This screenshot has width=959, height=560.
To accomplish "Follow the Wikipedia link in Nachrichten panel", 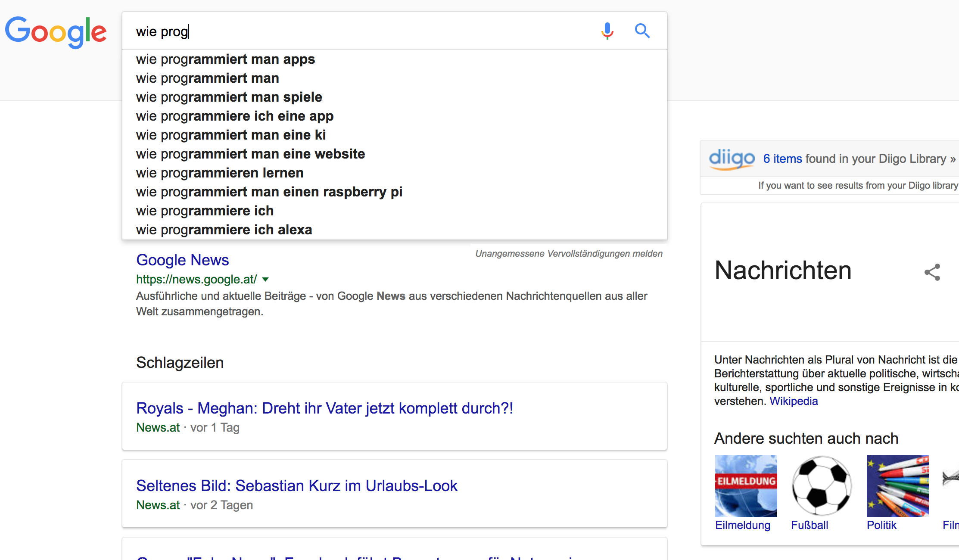I will click(x=794, y=401).
